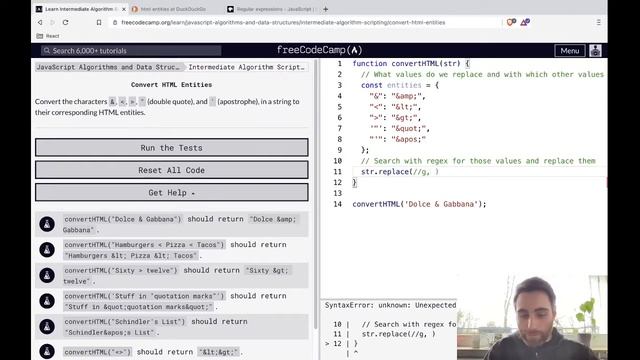Click Reset All Code button

(171, 170)
